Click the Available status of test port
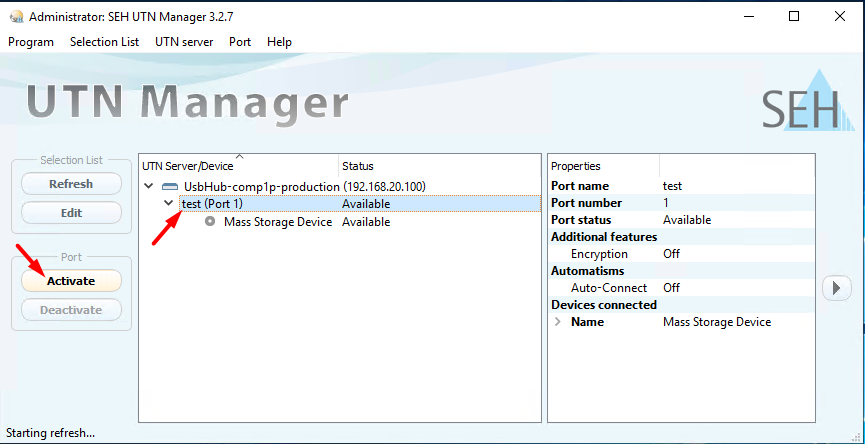 pos(366,204)
